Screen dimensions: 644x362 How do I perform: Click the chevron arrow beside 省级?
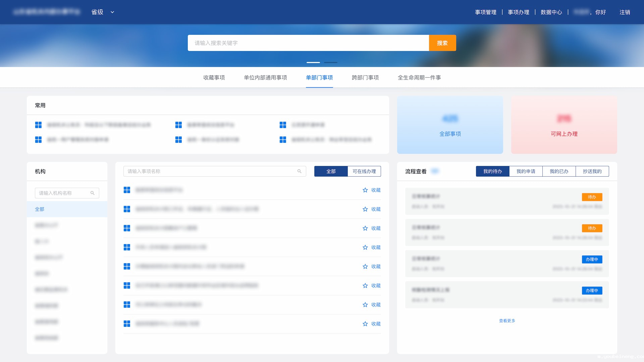112,12
